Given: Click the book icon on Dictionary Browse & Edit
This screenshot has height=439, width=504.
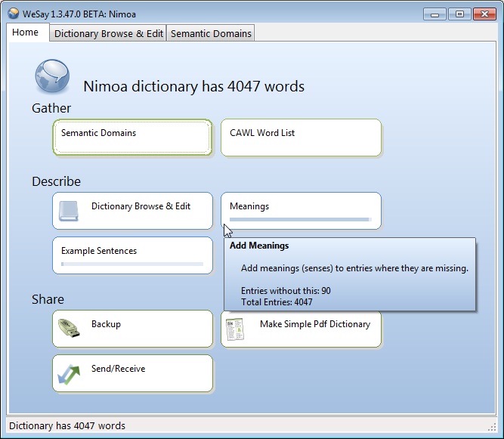Looking at the screenshot, I should point(69,211).
